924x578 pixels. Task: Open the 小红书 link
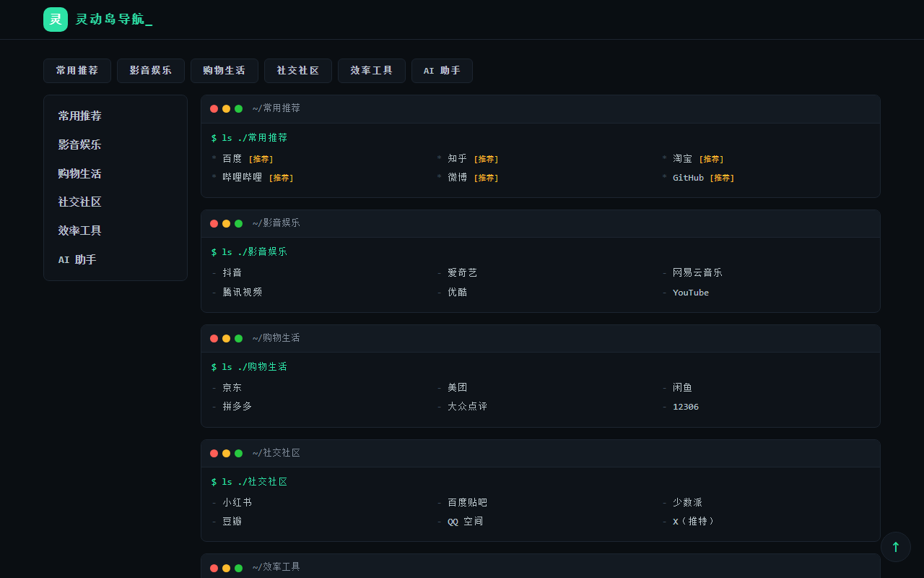(237, 503)
